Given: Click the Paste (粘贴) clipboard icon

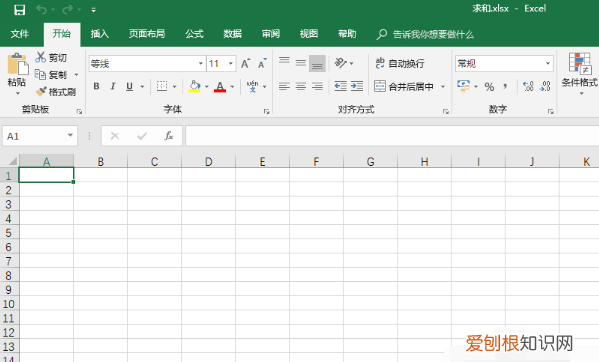Looking at the screenshot, I should coord(18,64).
